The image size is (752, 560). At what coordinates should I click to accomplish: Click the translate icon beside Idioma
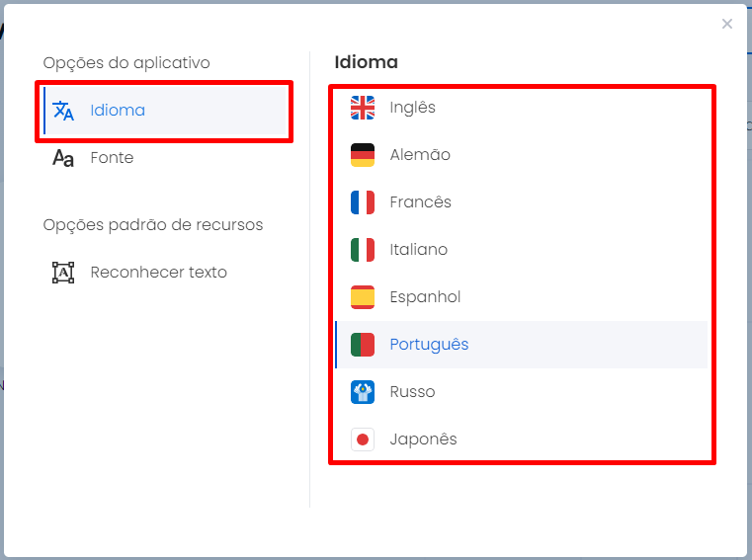click(63, 111)
